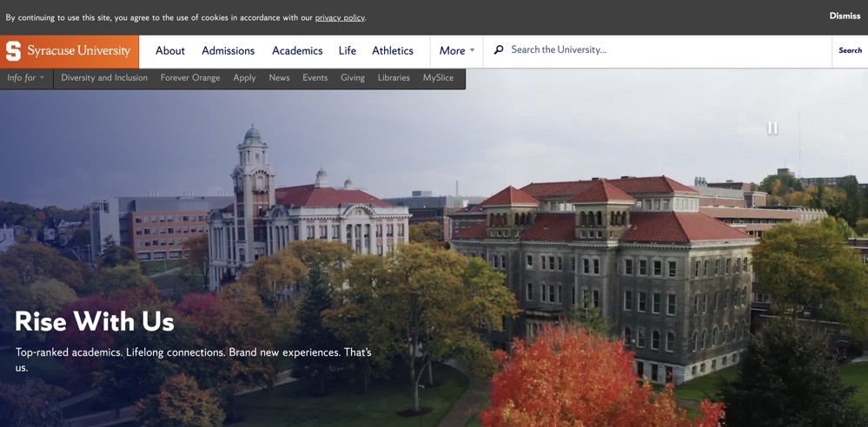The height and width of the screenshot is (427, 868).
Task: Open the privacy policy link
Action: click(x=340, y=17)
